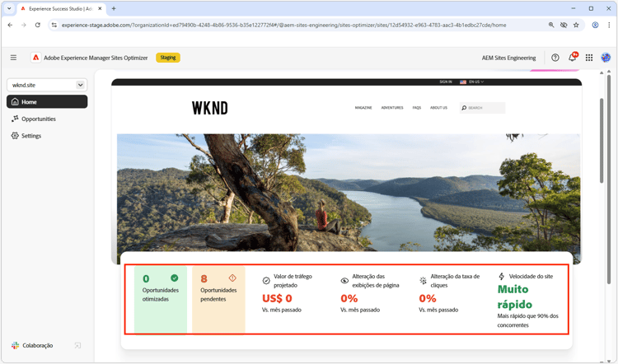The height and width of the screenshot is (364, 618).
Task: Click the Alteração da taxa de cliques label
Action: click(455, 281)
